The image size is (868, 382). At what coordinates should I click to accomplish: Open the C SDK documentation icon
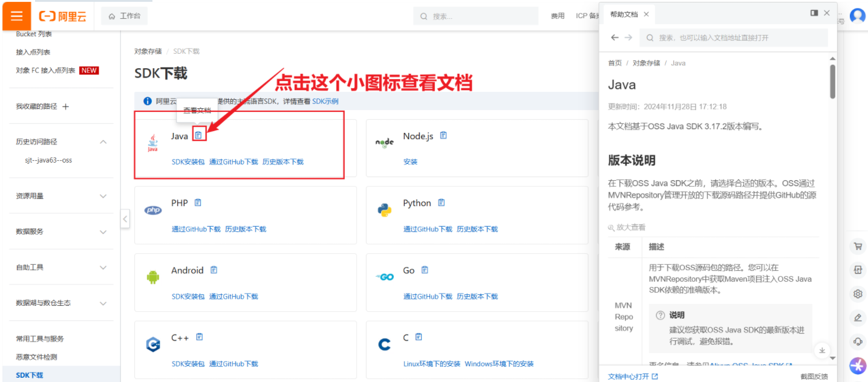[419, 337]
